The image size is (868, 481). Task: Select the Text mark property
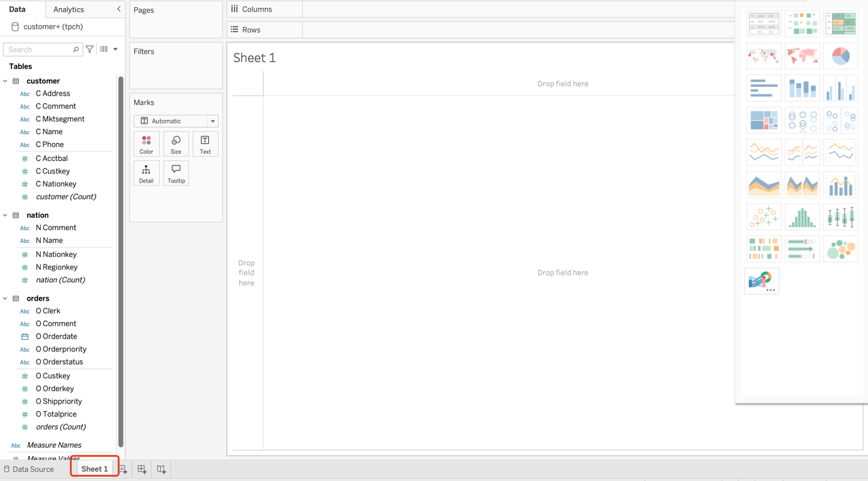205,144
